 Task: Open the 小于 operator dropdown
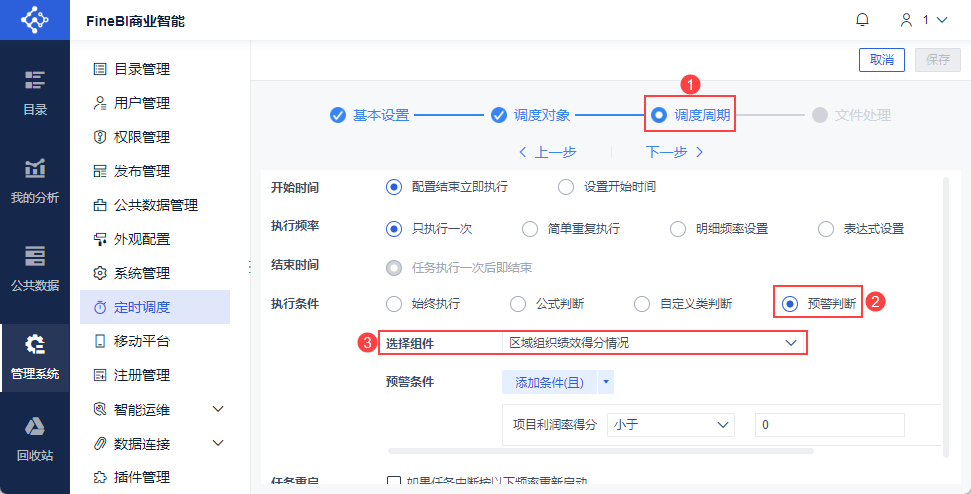(x=671, y=425)
